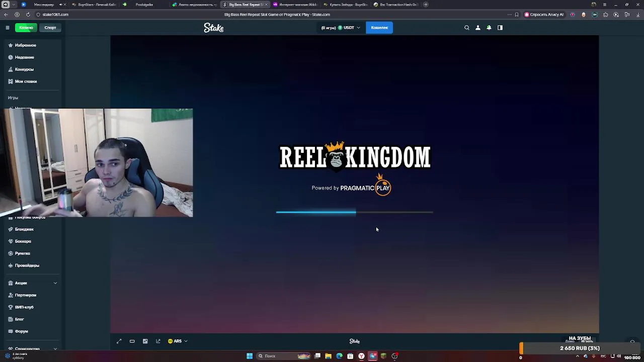Click the Stake logo below the game
Image resolution: width=644 pixels, height=362 pixels.
pyautogui.click(x=355, y=341)
